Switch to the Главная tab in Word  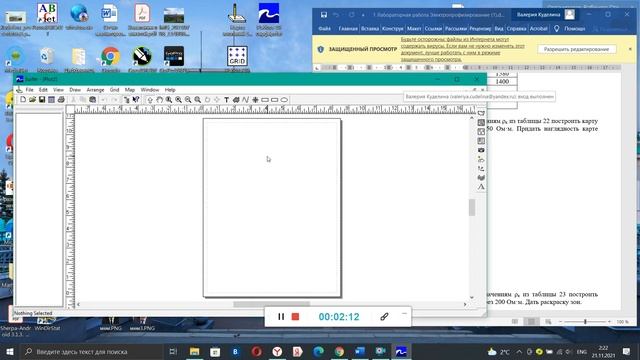point(348,29)
